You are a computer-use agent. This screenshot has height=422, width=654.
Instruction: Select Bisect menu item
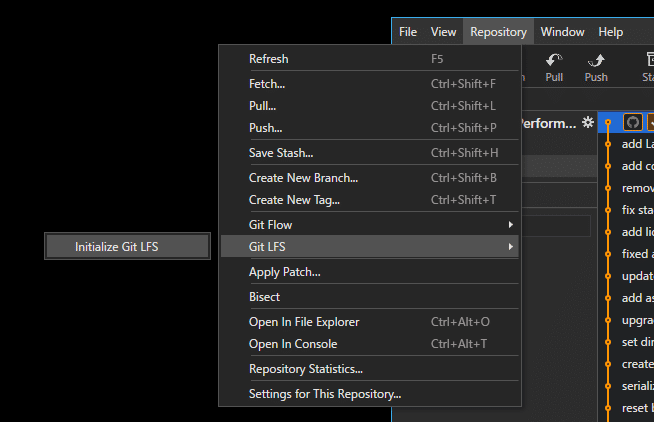[x=264, y=297]
